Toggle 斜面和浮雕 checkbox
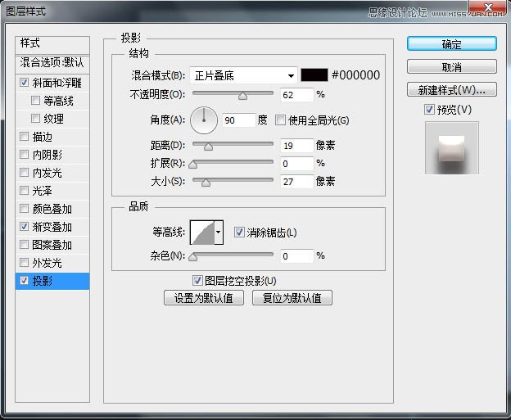This screenshot has height=420, width=511. 24,82
